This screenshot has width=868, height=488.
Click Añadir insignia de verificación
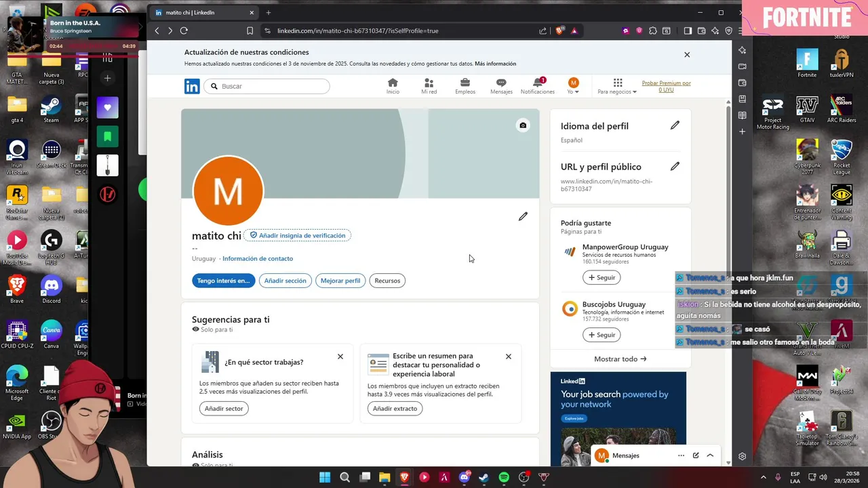coord(297,235)
